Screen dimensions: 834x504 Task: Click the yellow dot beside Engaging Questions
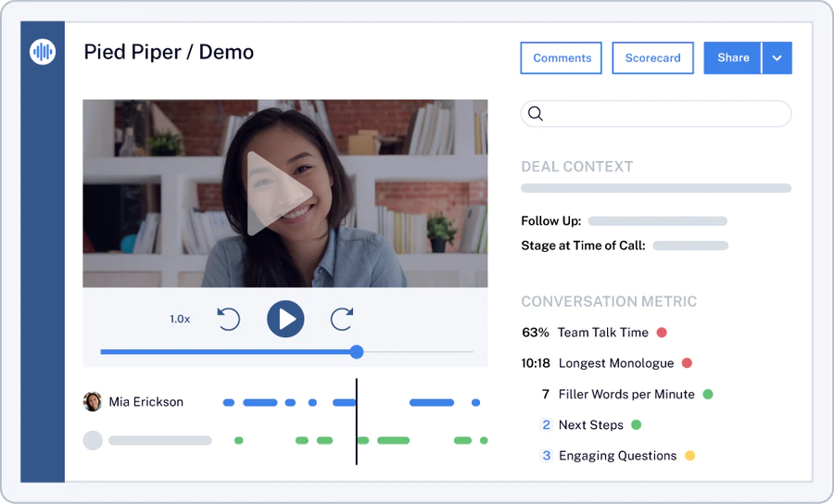689,456
